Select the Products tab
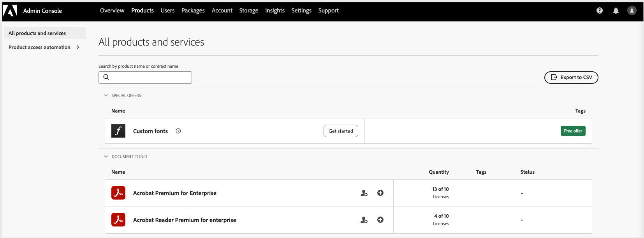 (x=143, y=11)
